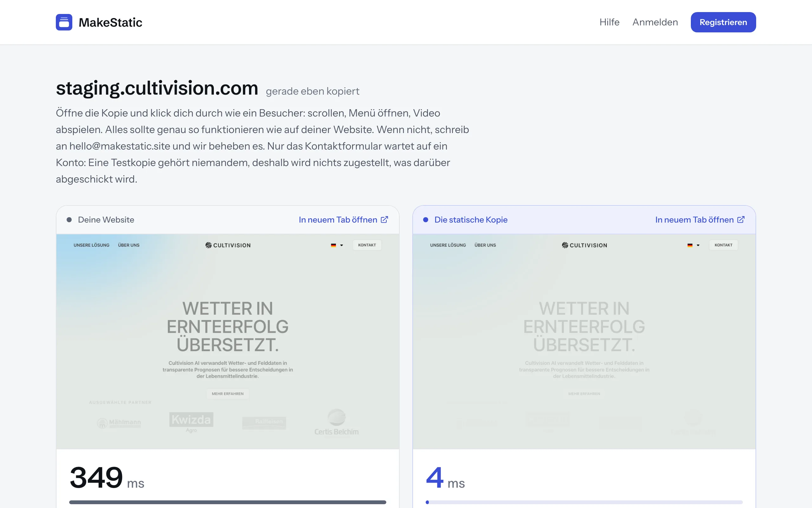Go to Anmelden
Image resolution: width=812 pixels, height=508 pixels.
point(655,22)
